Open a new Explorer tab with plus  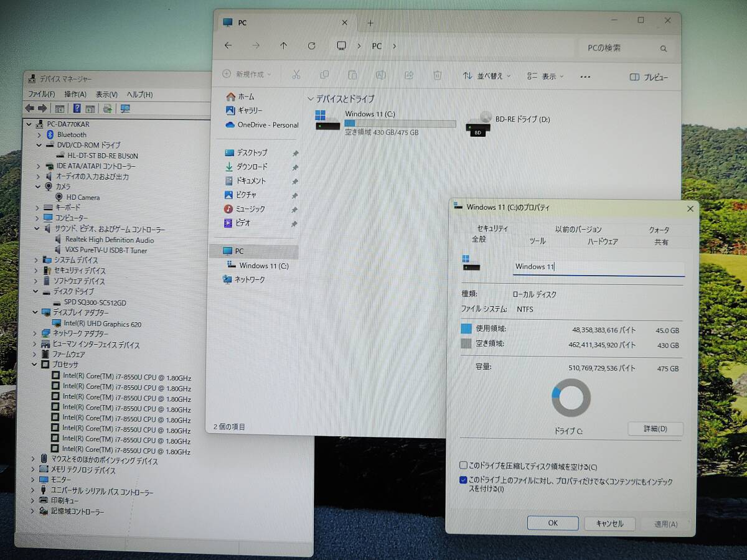(x=370, y=23)
